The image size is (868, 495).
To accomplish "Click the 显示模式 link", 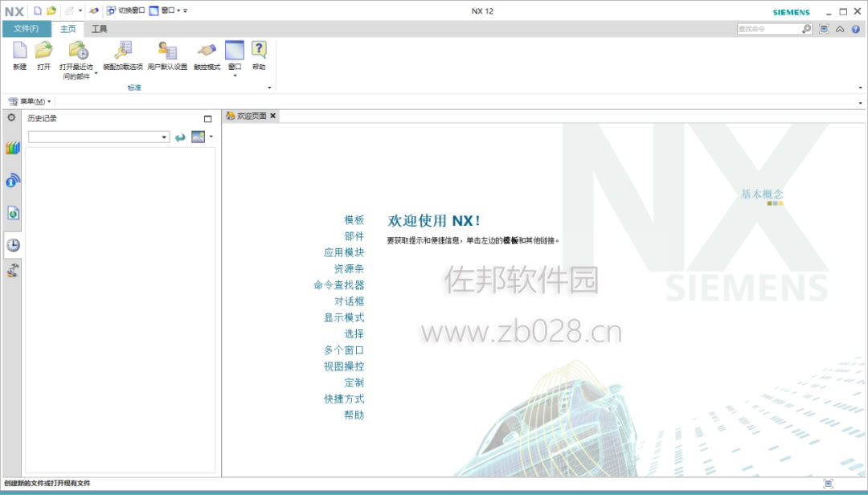I will pos(344,317).
